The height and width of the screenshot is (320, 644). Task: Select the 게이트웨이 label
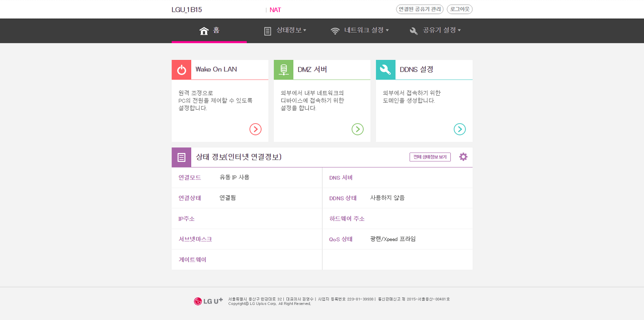pos(193,260)
